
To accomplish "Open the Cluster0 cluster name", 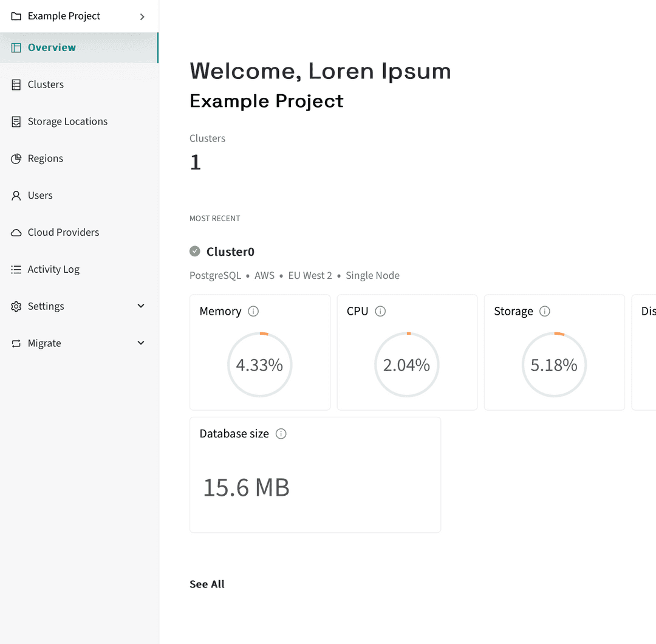I will (x=230, y=251).
